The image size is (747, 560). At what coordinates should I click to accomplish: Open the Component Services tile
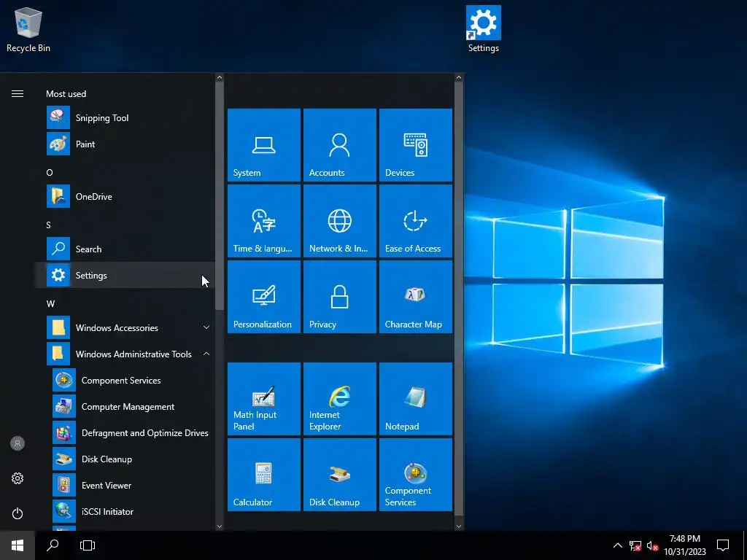point(415,474)
